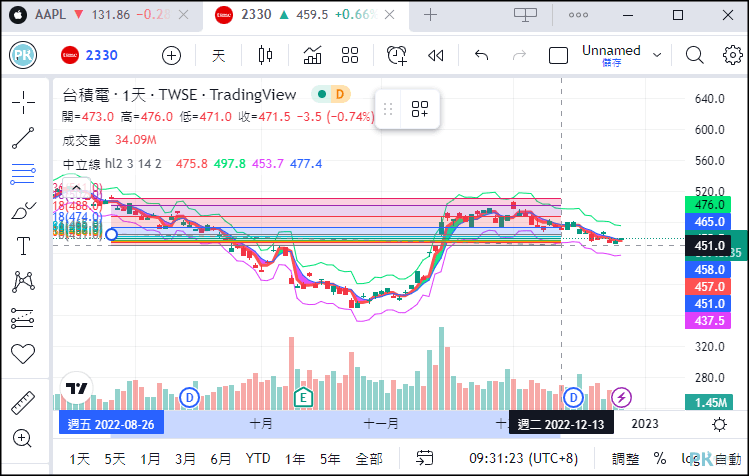Screen dimensions: 749x476
Task: Open the Fibonacci retracement tools
Action: (x=23, y=174)
